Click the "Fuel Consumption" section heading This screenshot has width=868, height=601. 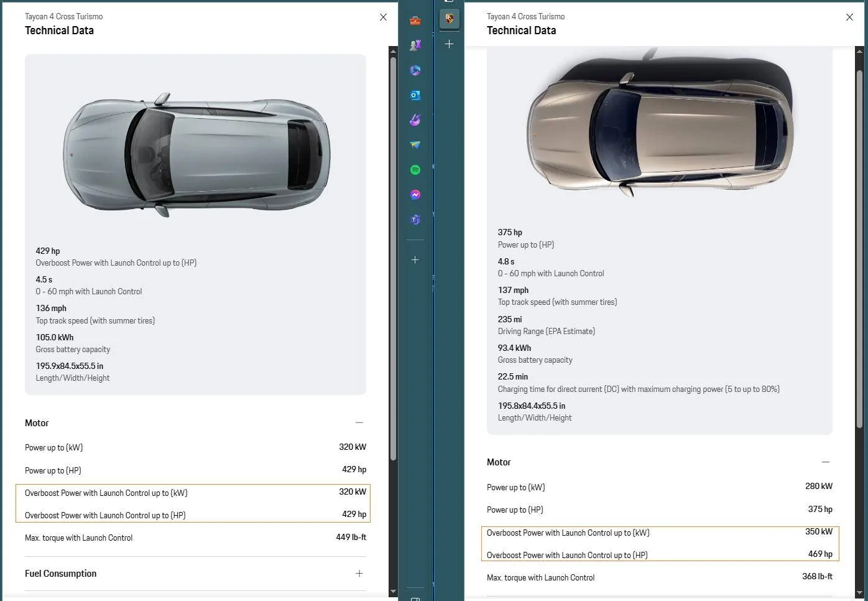(x=61, y=574)
